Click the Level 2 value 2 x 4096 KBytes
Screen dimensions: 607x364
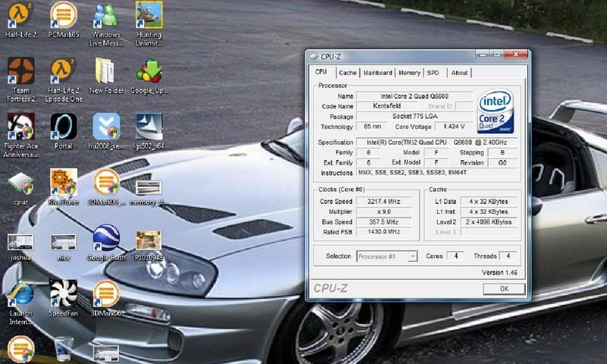[x=489, y=222]
